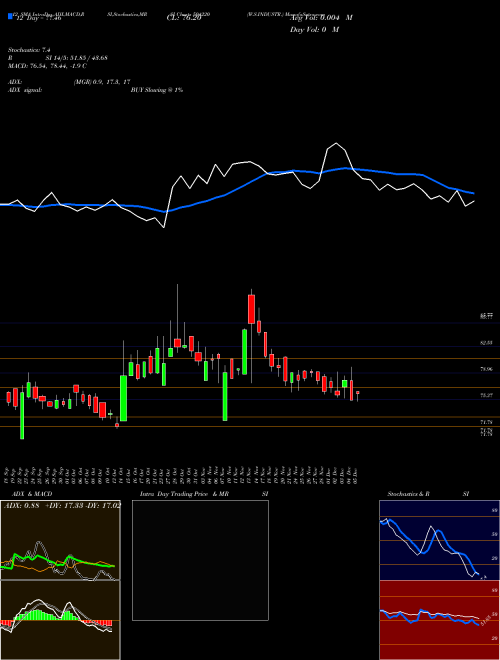
Task: Click the 'Intra Day Trading Price & MR' title
Action: (x=184, y=494)
